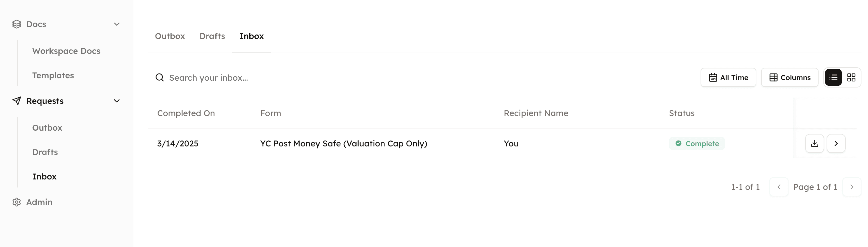Click the Admin gear icon

[16, 202]
